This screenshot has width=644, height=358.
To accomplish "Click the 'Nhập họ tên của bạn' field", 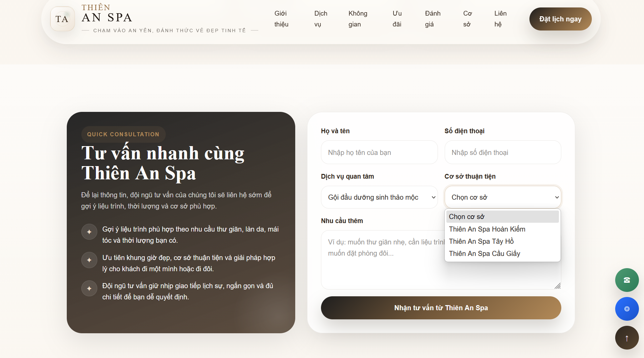I will tap(379, 152).
